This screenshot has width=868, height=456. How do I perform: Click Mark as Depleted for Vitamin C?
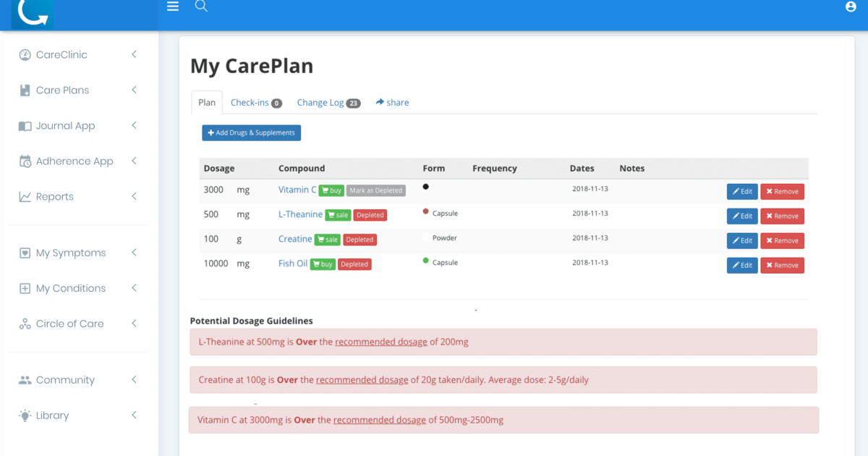tap(376, 190)
